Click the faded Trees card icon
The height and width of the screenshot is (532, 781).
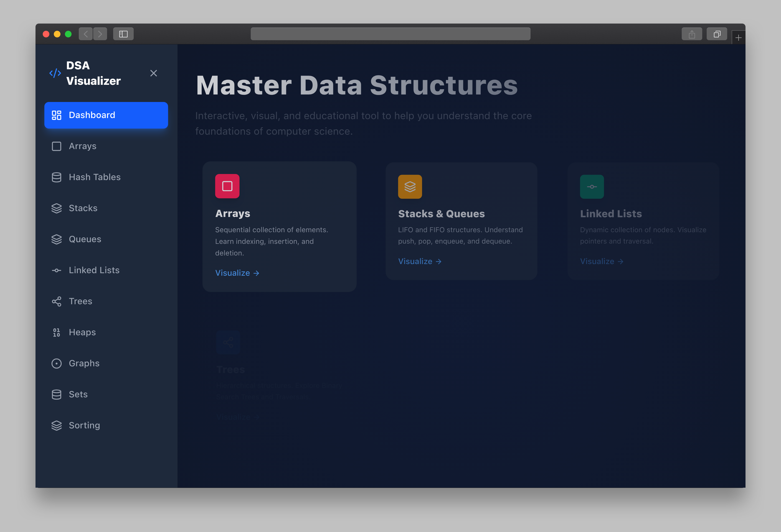click(x=228, y=342)
